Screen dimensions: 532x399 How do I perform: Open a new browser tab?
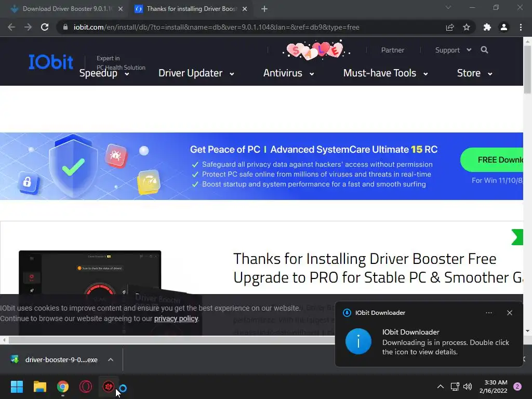(x=264, y=9)
